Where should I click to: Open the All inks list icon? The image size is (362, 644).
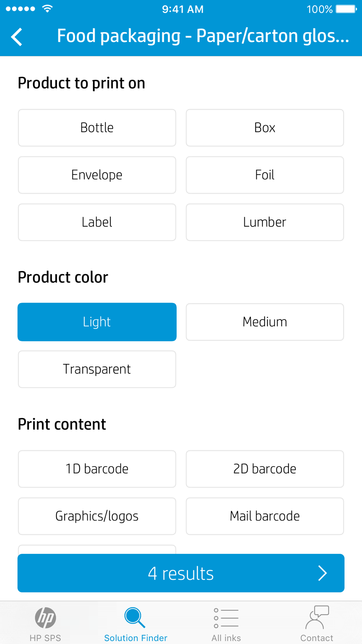click(226, 618)
